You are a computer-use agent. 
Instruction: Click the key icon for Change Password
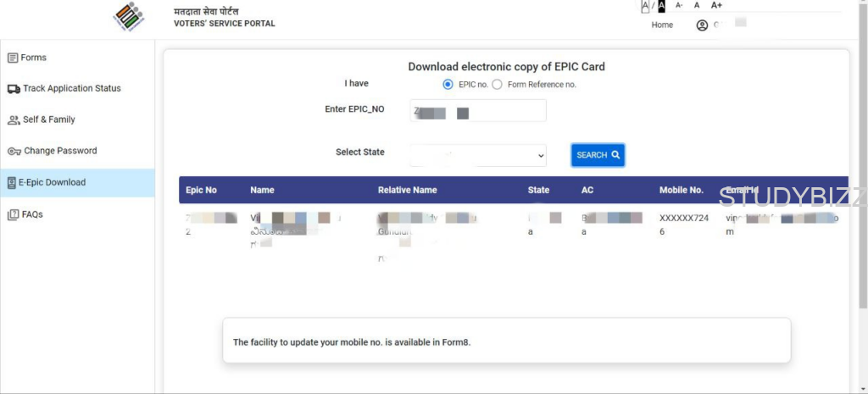[14, 152]
